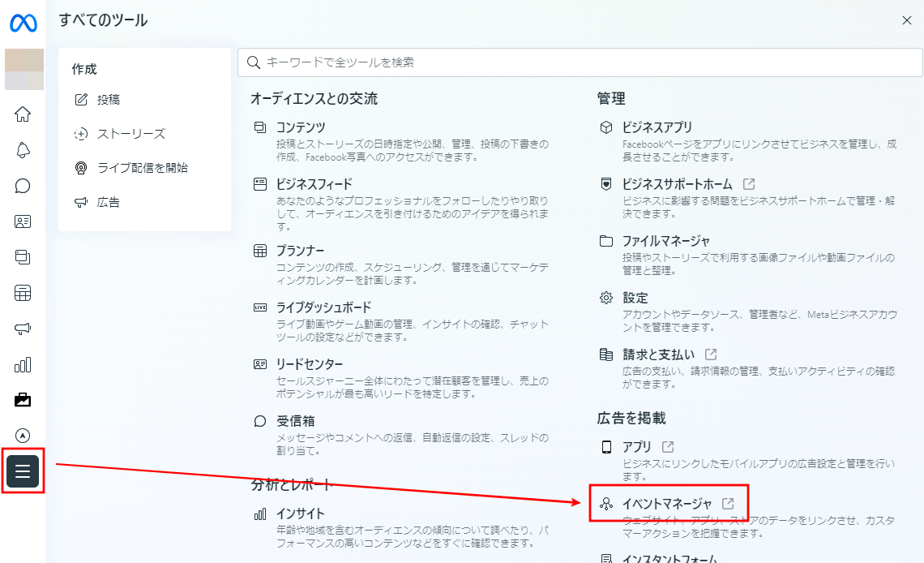Open the 請求と支払い tool
The image size is (924, 563).
tap(658, 355)
